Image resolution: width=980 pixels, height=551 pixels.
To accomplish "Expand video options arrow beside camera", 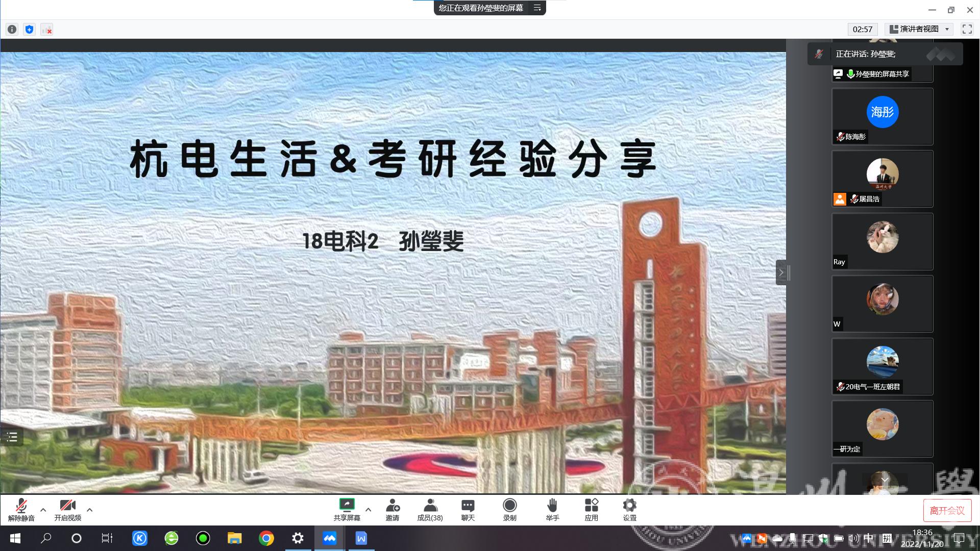I will [90, 510].
